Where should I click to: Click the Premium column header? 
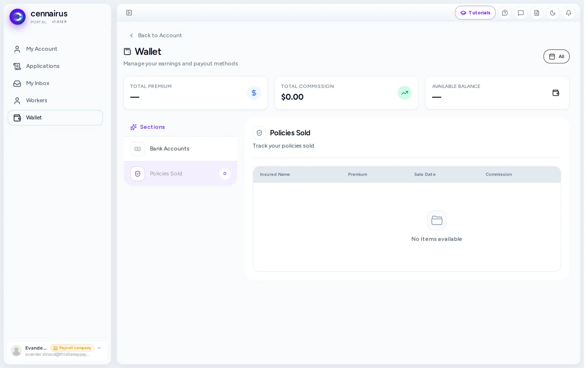pyautogui.click(x=357, y=174)
